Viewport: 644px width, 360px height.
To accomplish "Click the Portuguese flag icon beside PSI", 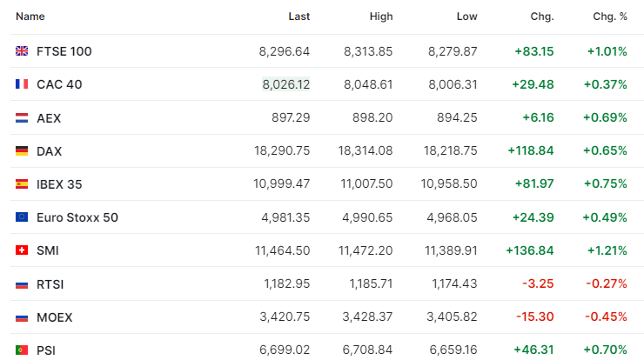I will click(22, 350).
